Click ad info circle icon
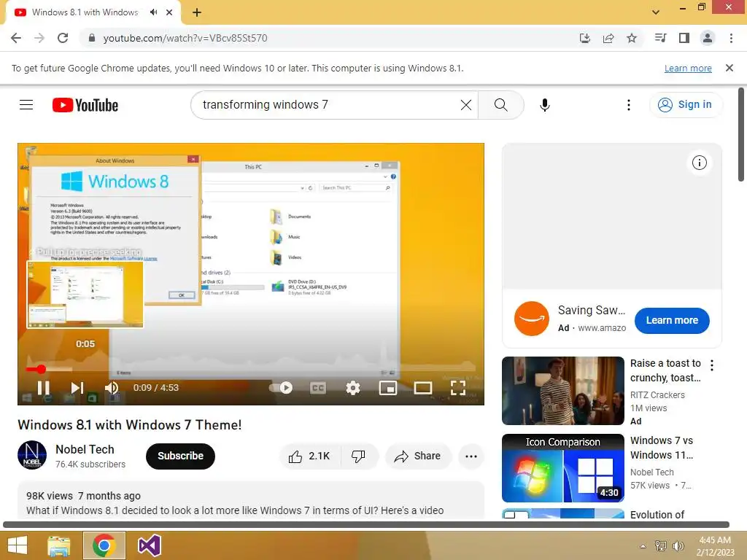The width and height of the screenshot is (747, 560). click(700, 163)
